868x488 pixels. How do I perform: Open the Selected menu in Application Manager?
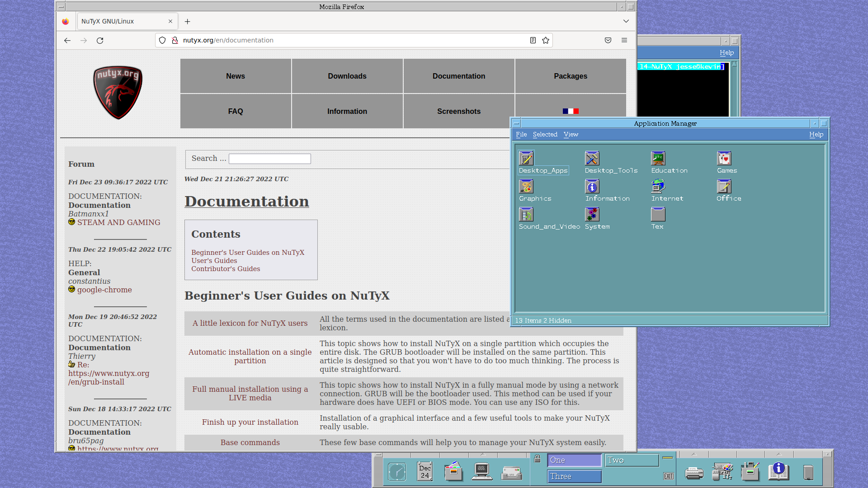point(545,134)
